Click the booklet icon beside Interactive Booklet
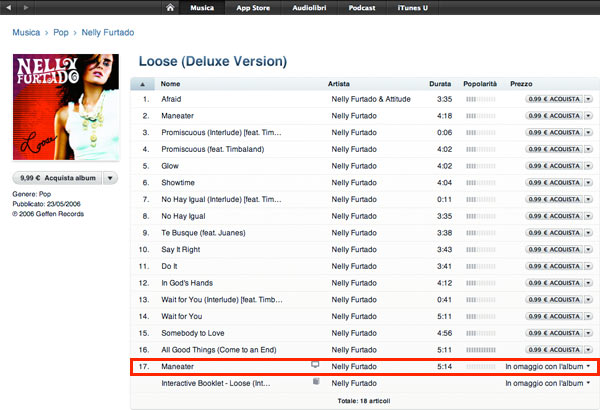This screenshot has height=410, width=600. (316, 382)
